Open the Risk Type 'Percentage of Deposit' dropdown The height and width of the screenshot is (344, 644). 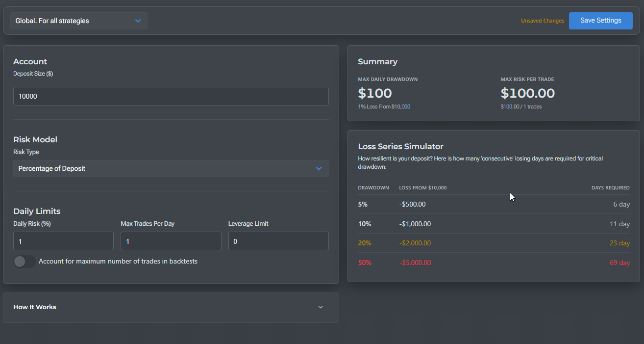click(171, 168)
